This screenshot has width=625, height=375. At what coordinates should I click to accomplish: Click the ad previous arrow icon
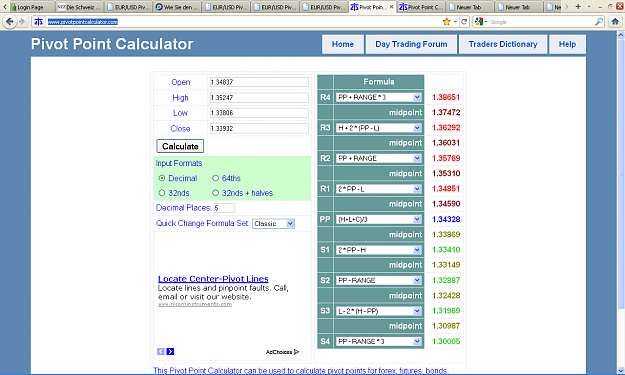pyautogui.click(x=161, y=351)
